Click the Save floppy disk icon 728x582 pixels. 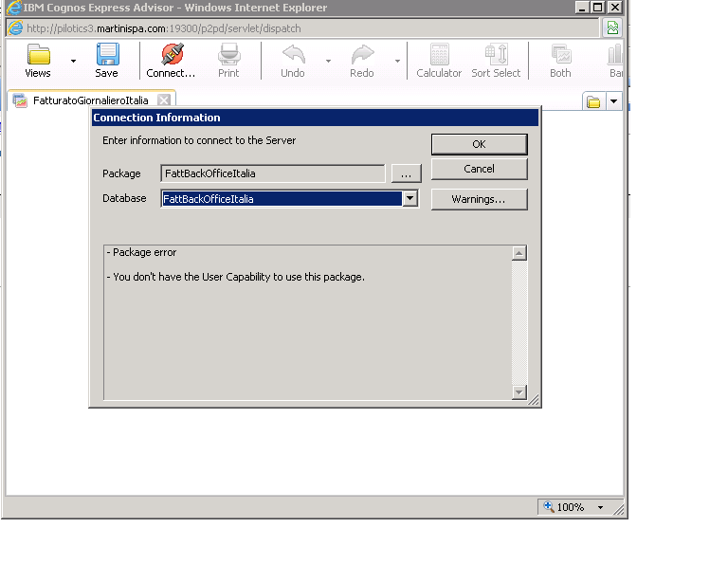pyautogui.click(x=107, y=54)
